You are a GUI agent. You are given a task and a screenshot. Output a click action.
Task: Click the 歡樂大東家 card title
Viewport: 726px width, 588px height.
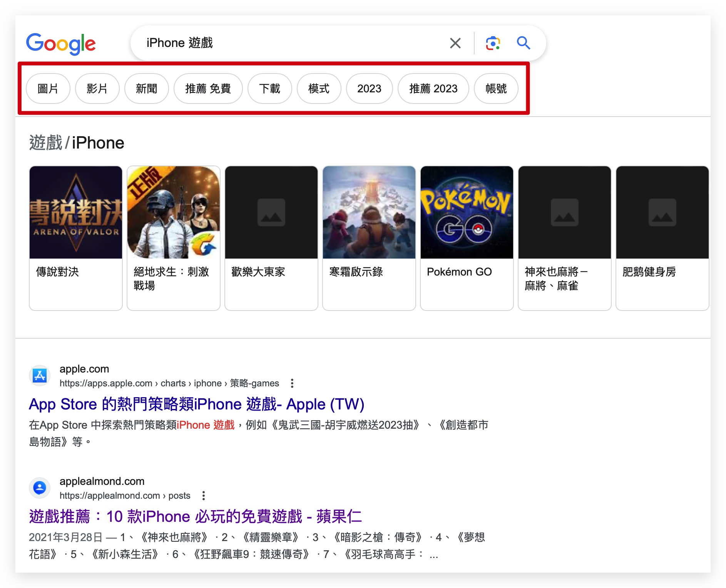point(258,272)
